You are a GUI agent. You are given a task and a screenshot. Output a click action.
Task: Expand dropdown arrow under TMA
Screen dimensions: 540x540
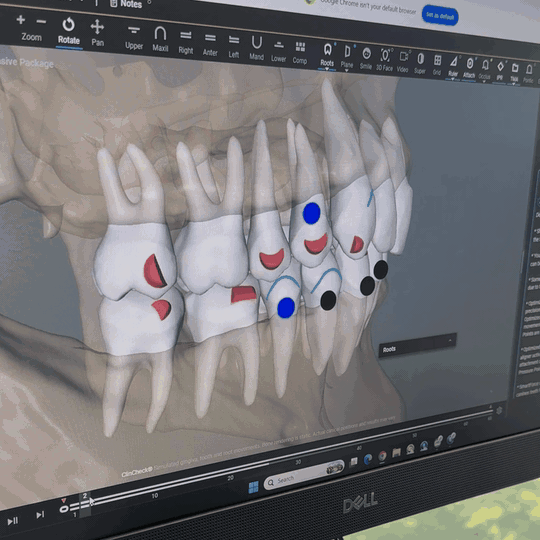(514, 84)
